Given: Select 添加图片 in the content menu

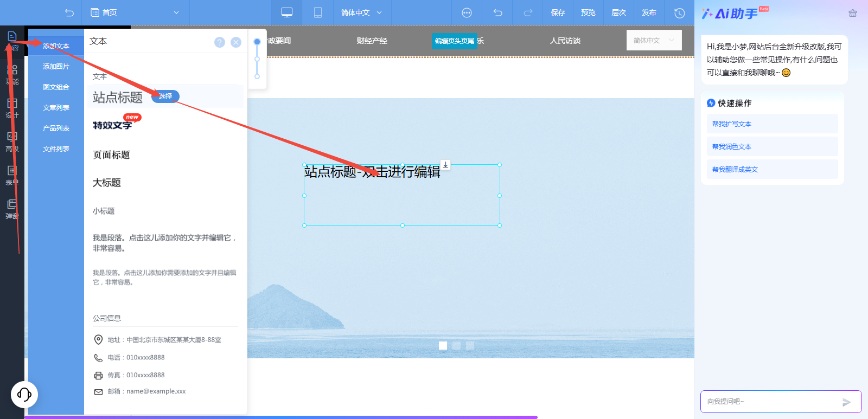Looking at the screenshot, I should tap(56, 67).
